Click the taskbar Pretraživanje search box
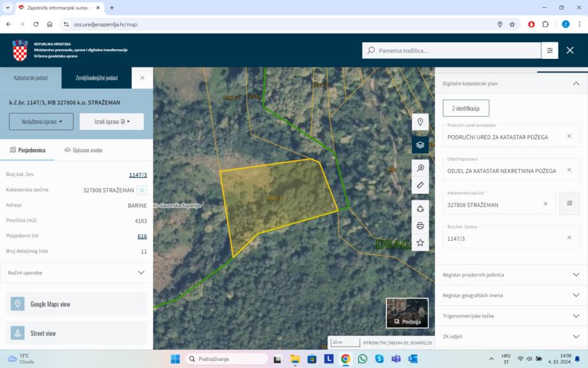588x368 pixels. click(226, 359)
